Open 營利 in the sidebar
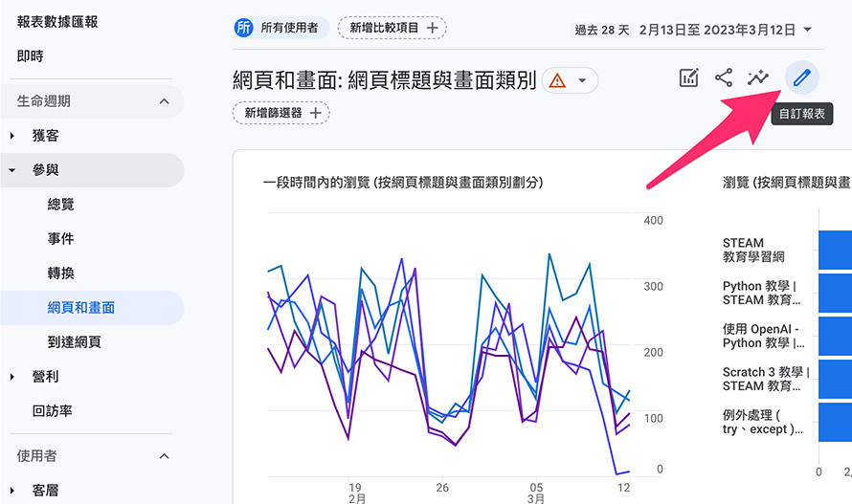Screen dimensions: 852x504 pos(45,377)
